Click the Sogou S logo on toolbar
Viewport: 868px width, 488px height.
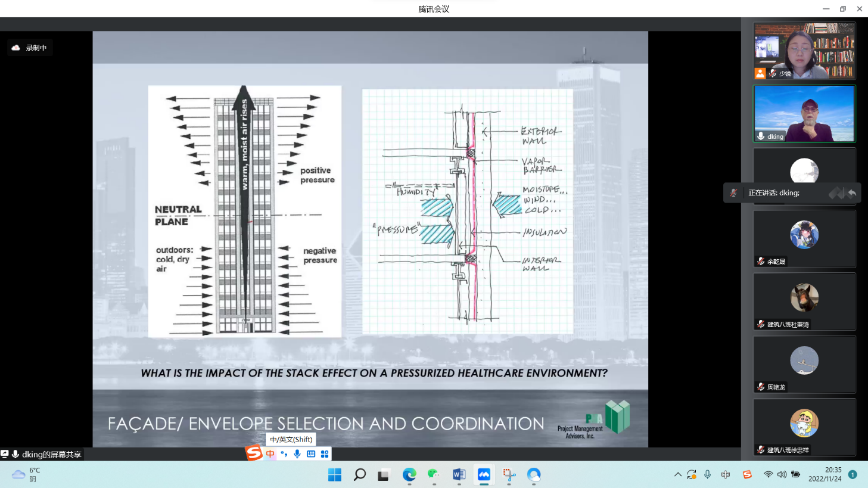click(254, 453)
